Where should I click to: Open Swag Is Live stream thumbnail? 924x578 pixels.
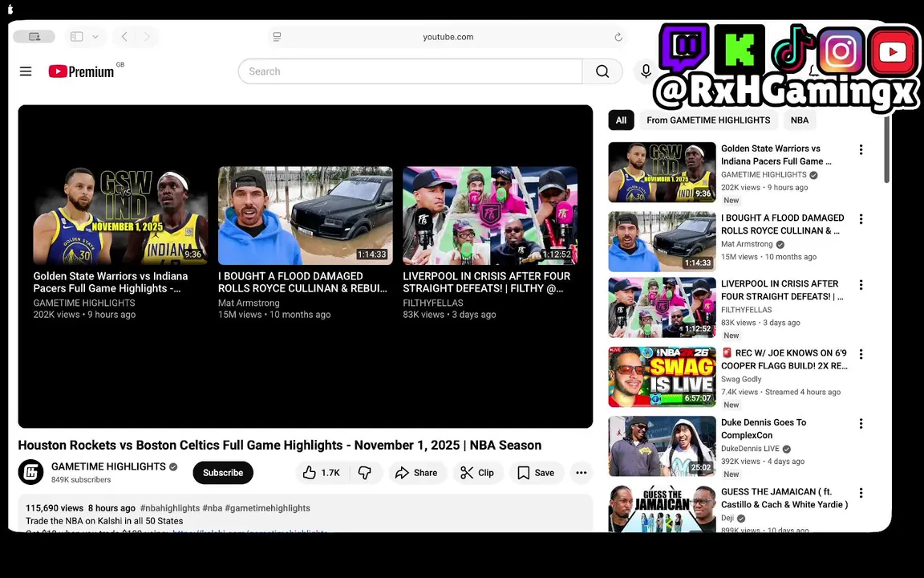click(x=662, y=377)
